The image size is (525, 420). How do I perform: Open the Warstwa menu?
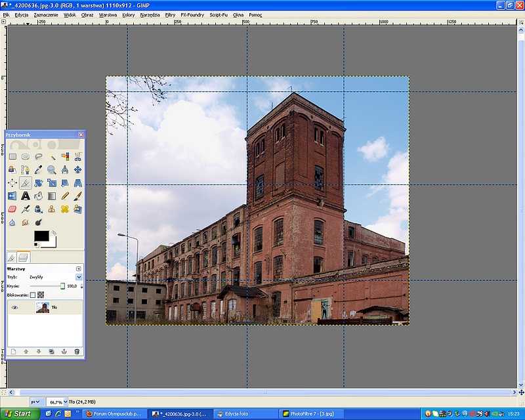tap(108, 14)
